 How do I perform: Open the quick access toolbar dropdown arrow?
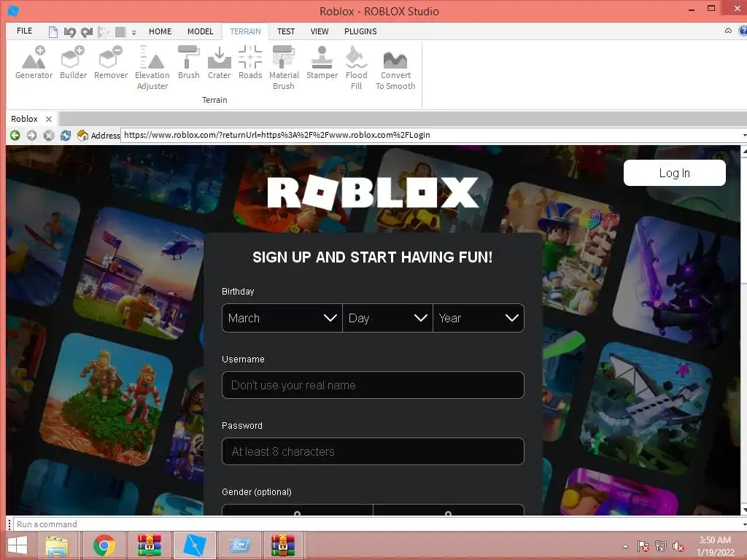134,32
